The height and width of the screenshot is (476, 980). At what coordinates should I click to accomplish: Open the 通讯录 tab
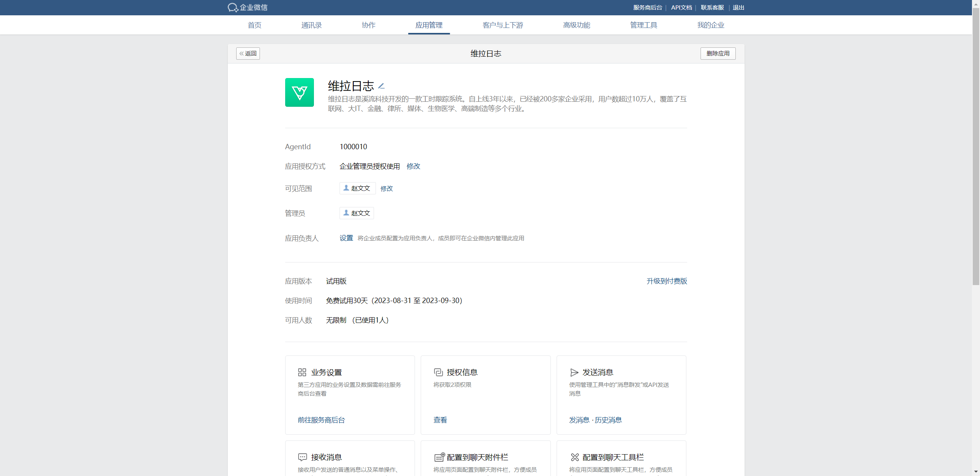312,25
